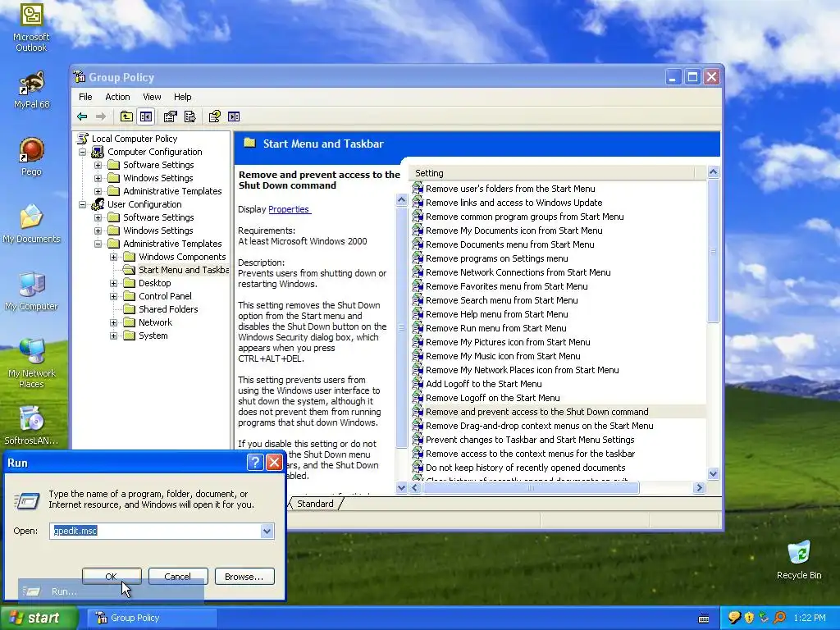Select 'Remove Logoff on the Start Menu'
840x630 pixels.
[x=492, y=398]
